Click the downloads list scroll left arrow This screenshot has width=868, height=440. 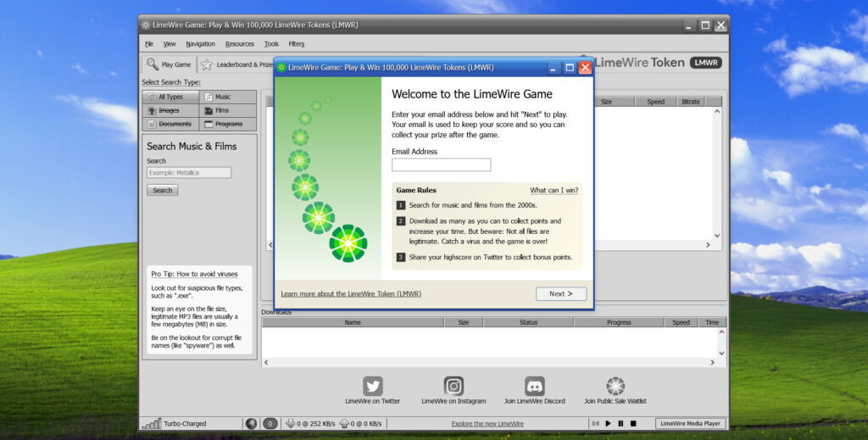(266, 362)
